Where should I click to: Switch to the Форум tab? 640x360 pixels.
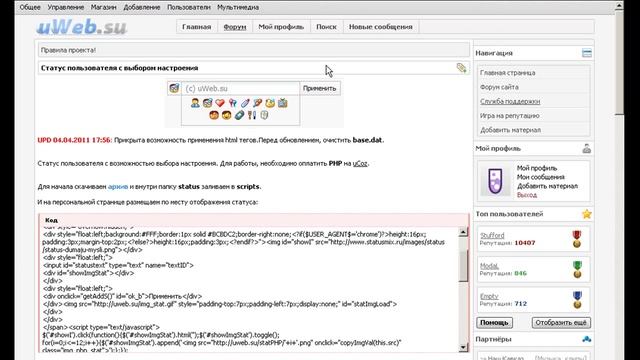[235, 27]
